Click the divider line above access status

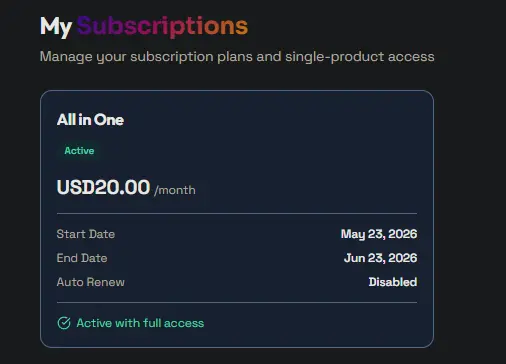click(237, 303)
